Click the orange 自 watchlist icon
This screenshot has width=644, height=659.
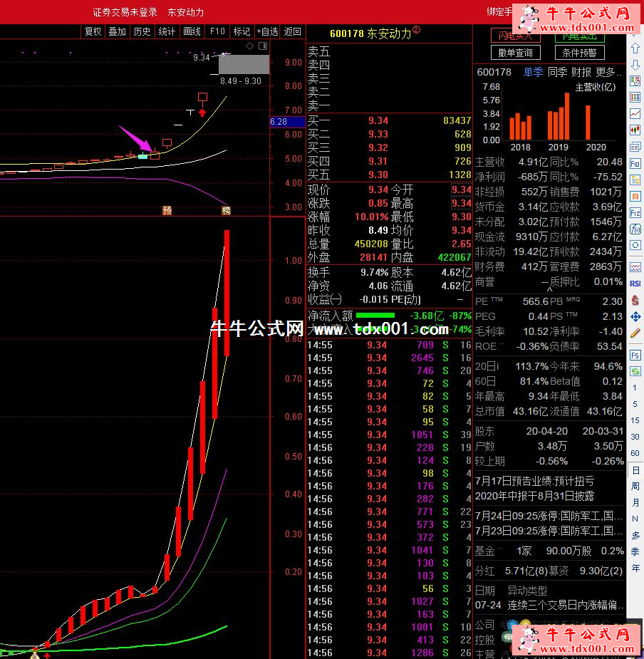pos(635,196)
